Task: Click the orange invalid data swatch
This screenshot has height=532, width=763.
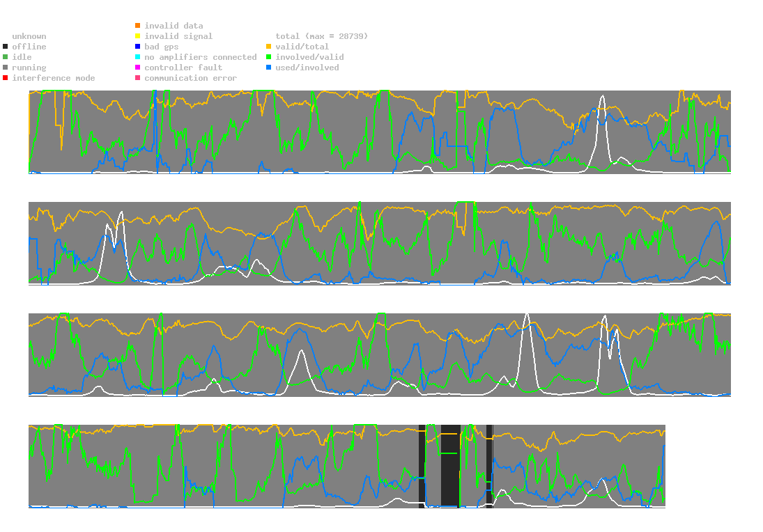Action: pos(138,25)
